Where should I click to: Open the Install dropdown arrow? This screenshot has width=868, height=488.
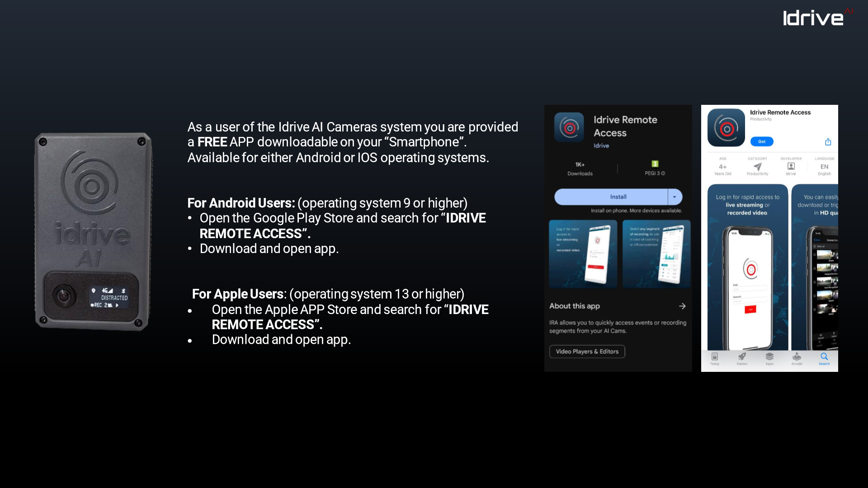click(675, 197)
